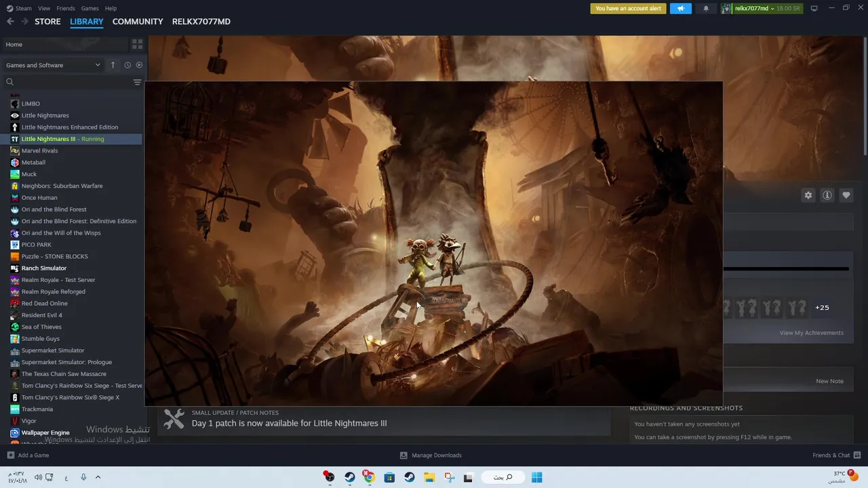Open the Windows Start button
868x488 pixels.
[x=536, y=477]
